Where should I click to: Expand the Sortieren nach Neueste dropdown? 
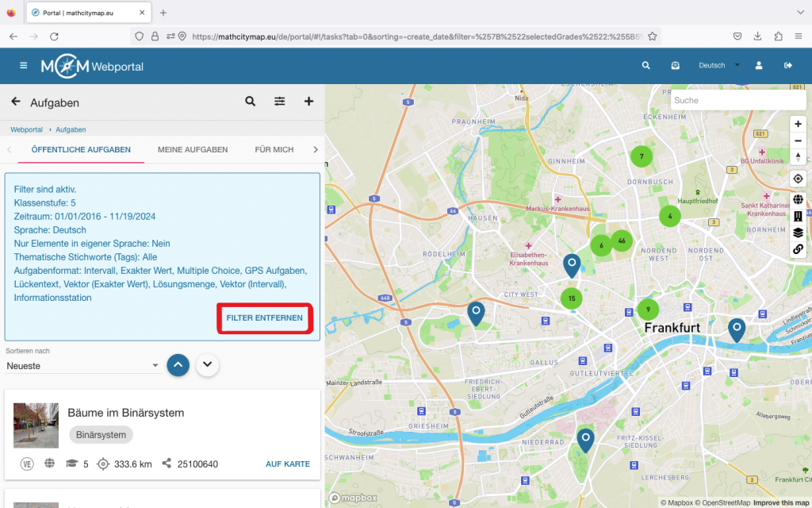pos(83,366)
